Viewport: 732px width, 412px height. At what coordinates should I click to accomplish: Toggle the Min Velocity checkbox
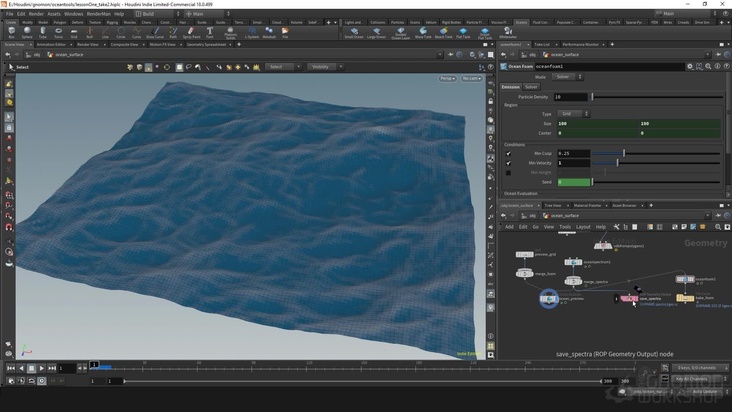pyautogui.click(x=508, y=162)
